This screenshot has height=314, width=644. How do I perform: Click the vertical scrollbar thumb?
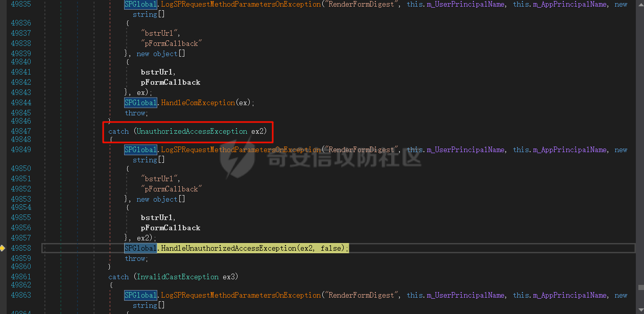pos(640,288)
